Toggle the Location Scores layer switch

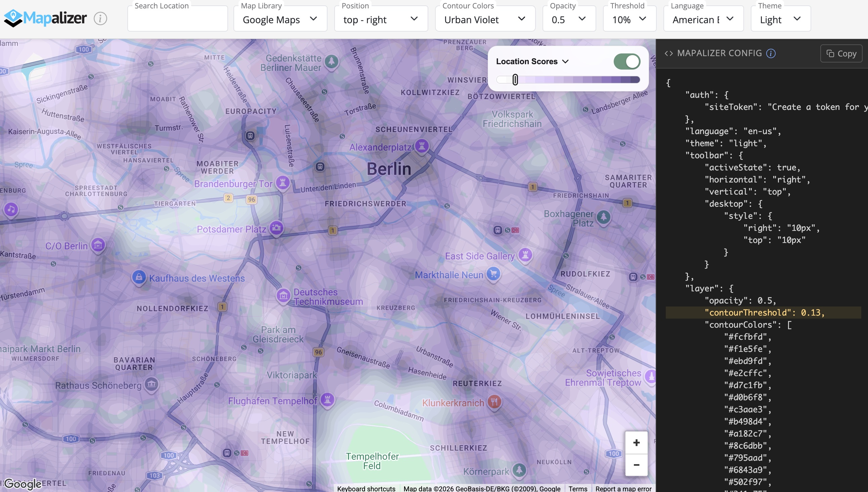click(627, 61)
